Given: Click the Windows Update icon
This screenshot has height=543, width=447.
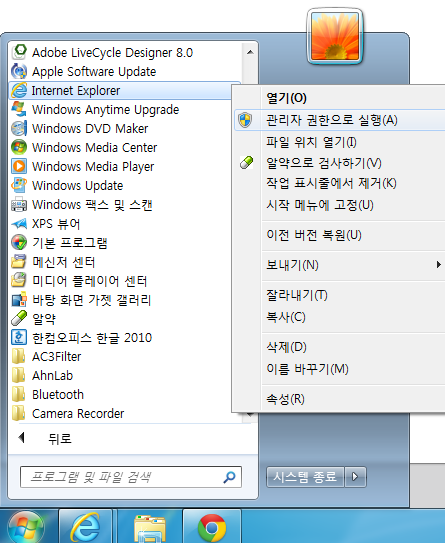Looking at the screenshot, I should [x=19, y=186].
